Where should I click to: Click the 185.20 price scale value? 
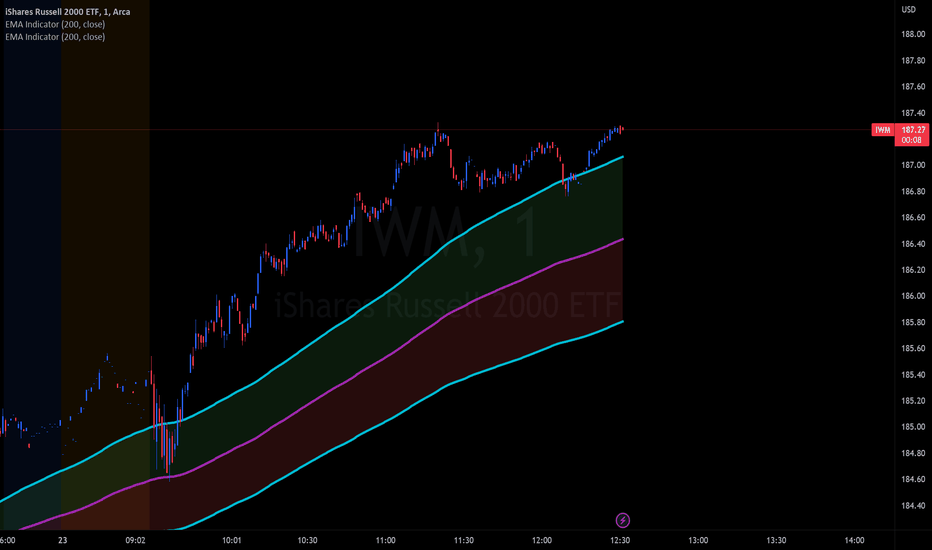[x=913, y=401]
